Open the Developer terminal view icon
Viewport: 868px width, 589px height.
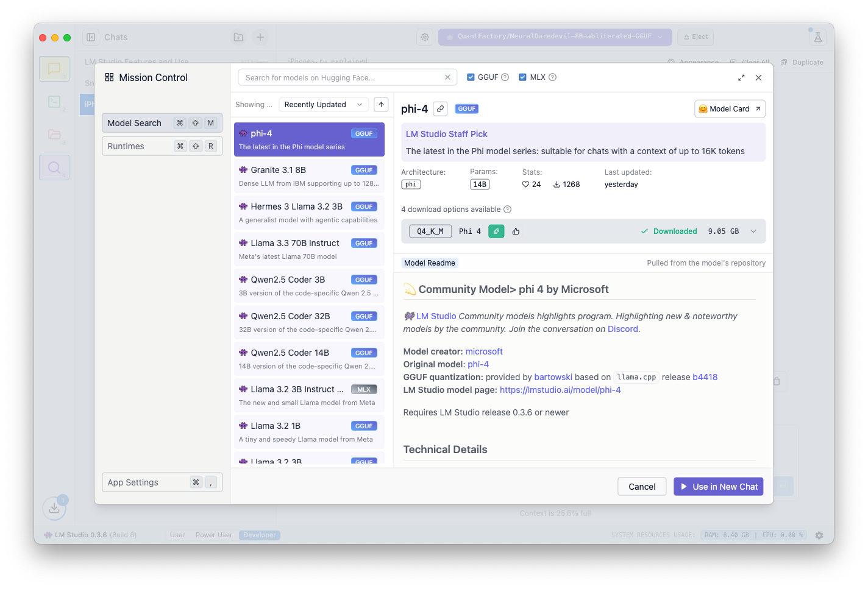pos(54,102)
